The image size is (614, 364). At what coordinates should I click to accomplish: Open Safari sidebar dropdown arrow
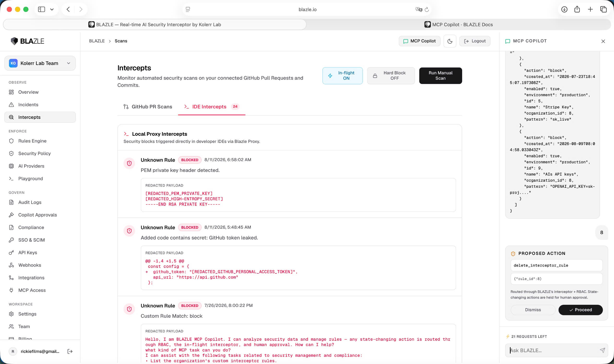click(52, 9)
